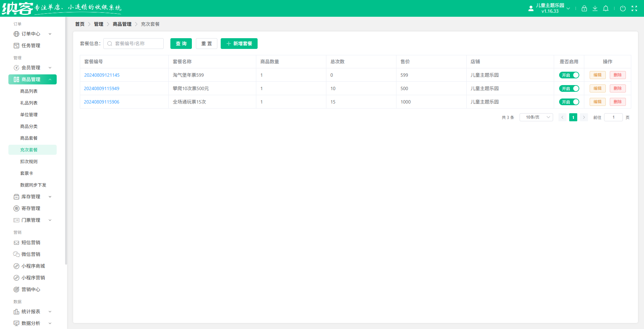
Task: Click 编辑 for 全场通玩票15次 row
Action: tap(598, 102)
